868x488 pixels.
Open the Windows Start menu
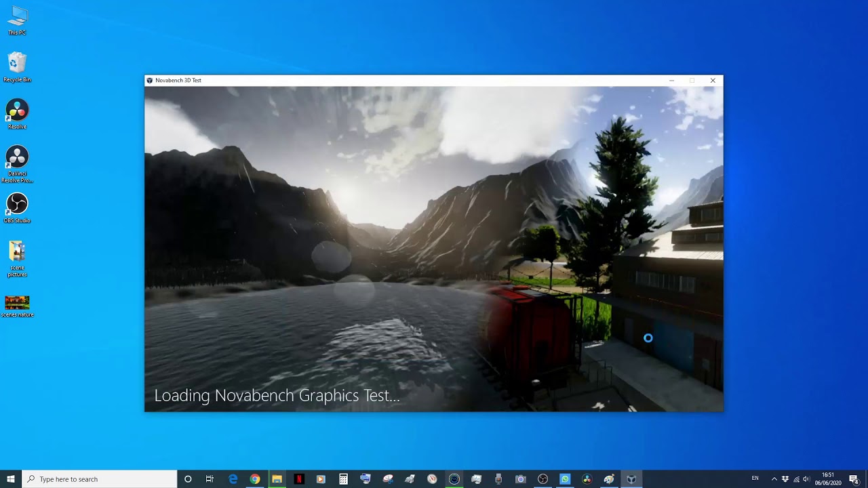point(11,479)
